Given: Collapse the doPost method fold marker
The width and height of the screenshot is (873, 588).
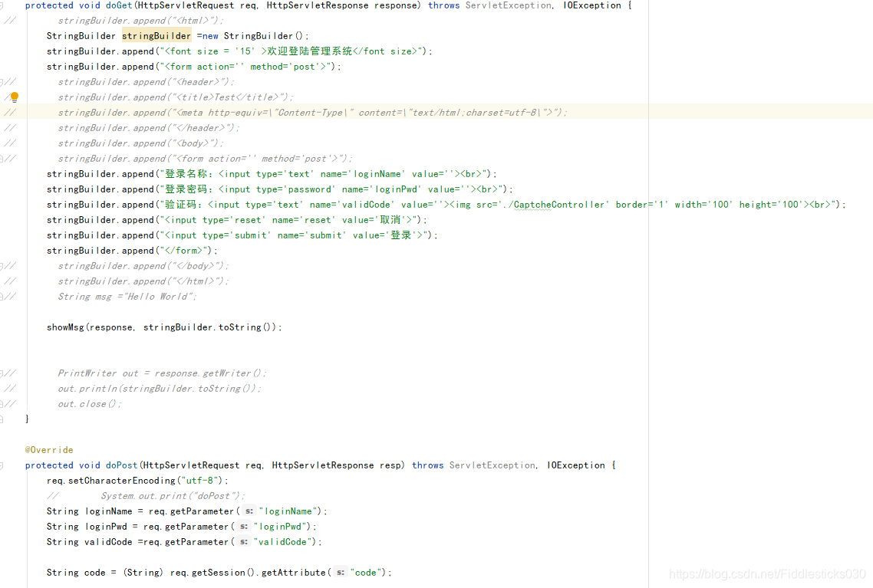Looking at the screenshot, I should 2,465.
